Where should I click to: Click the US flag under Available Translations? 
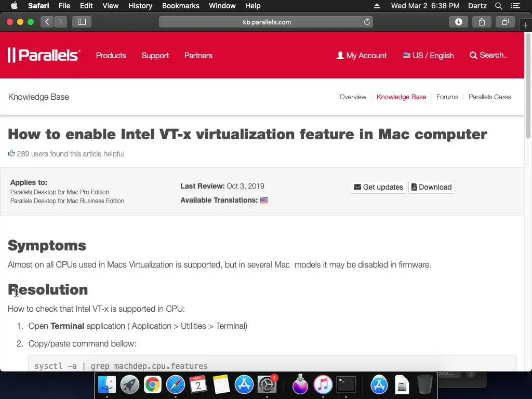tap(264, 200)
